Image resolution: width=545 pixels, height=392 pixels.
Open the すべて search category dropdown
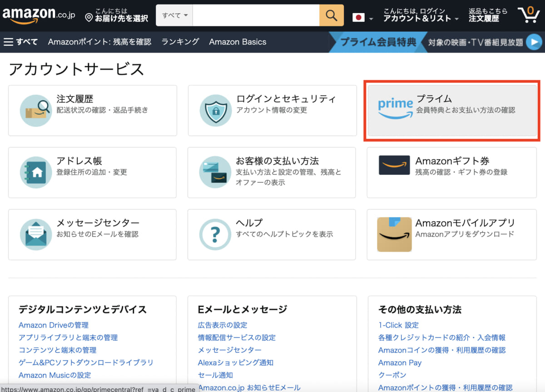click(174, 16)
